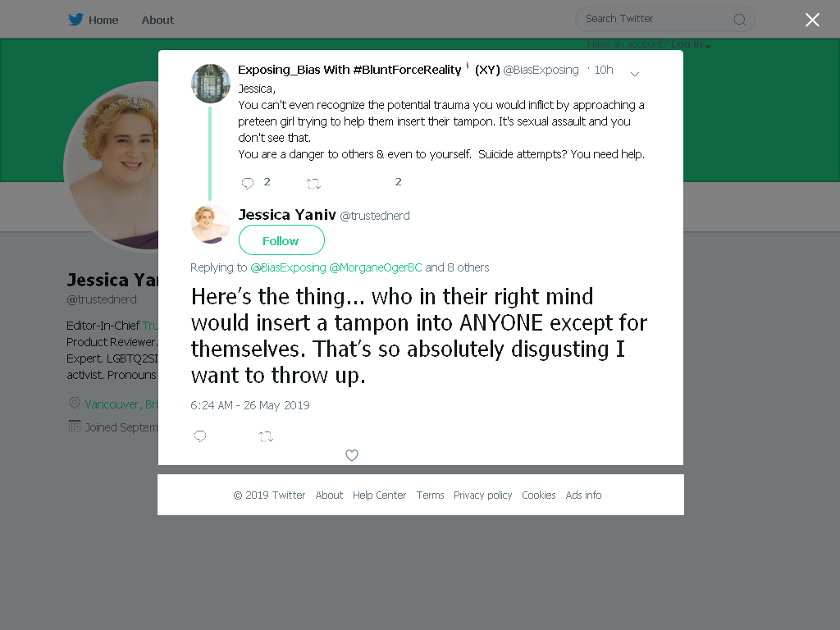The height and width of the screenshot is (630, 840).
Task: Click the Twitter bird logo
Action: click(x=75, y=20)
